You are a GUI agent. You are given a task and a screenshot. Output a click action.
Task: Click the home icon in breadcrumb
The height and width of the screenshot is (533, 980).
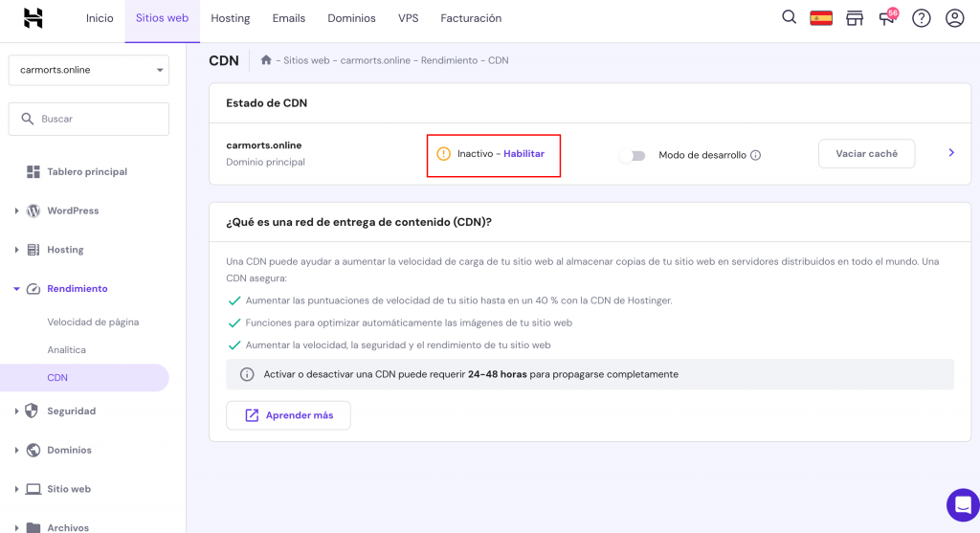pyautogui.click(x=266, y=60)
